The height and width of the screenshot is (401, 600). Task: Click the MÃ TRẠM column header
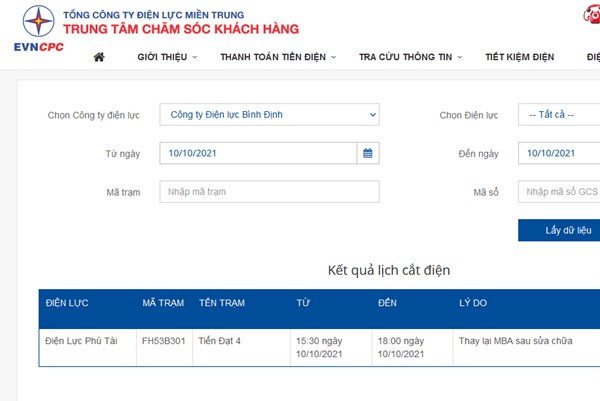tap(163, 303)
